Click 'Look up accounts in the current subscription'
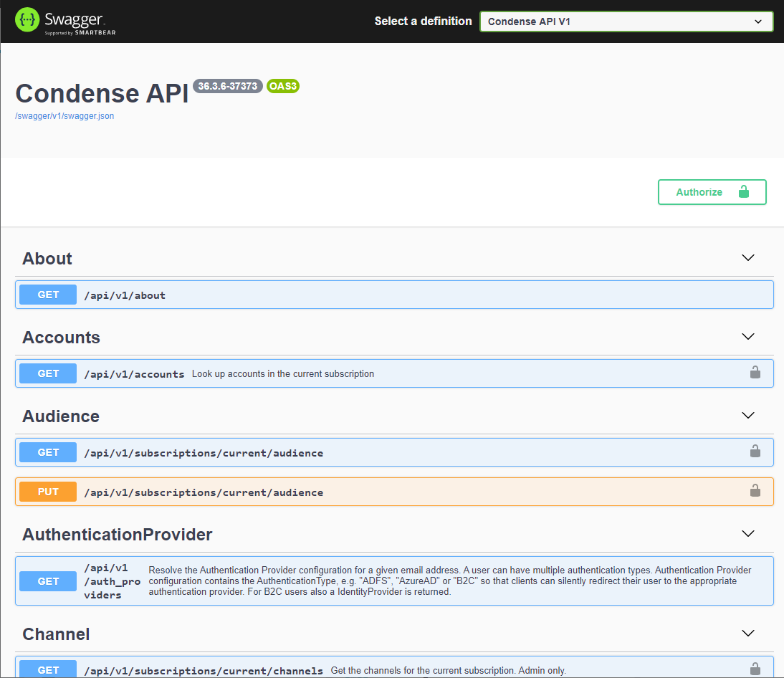This screenshot has width=784, height=678. pyautogui.click(x=283, y=374)
